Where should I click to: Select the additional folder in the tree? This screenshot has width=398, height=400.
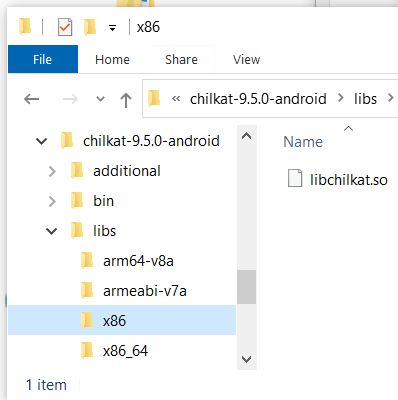[127, 171]
